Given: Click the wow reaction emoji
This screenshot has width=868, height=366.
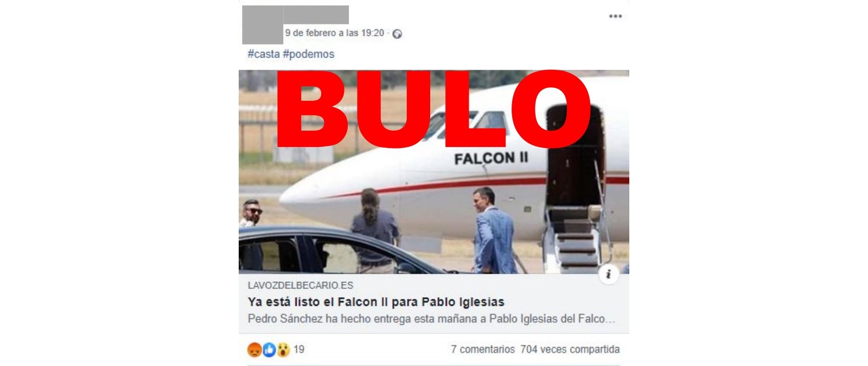Looking at the screenshot, I should point(283,350).
